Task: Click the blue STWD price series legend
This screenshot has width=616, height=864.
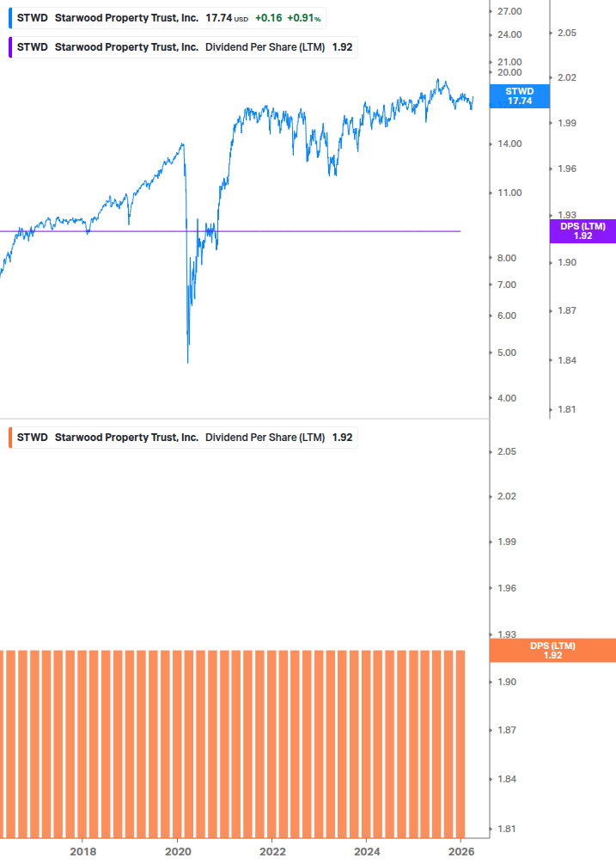Action: click(168, 18)
